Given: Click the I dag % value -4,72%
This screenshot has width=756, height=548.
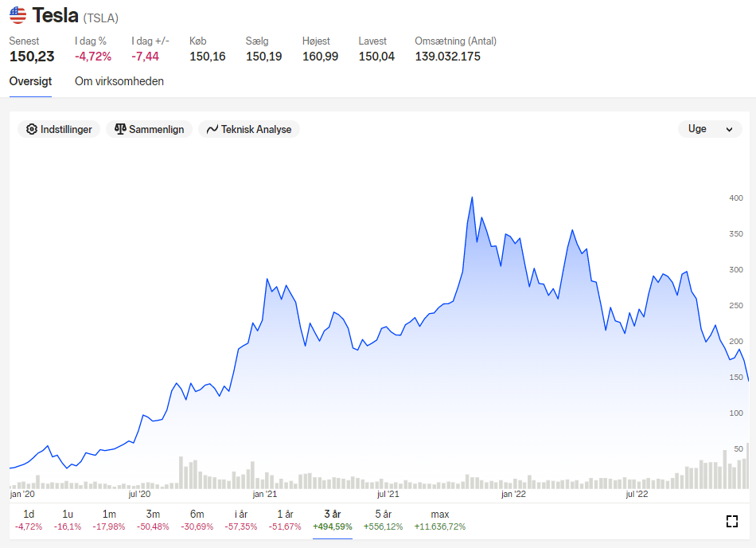Looking at the screenshot, I should 93,57.
